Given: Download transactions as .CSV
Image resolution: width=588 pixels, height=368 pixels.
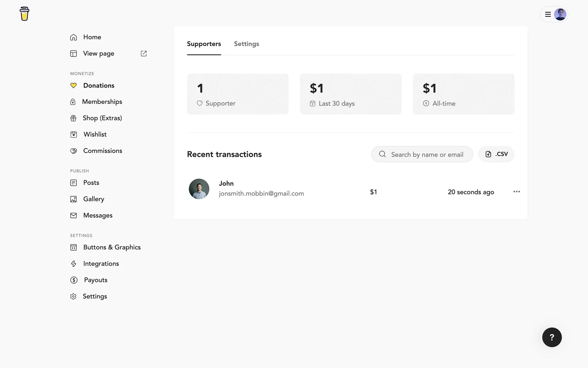Looking at the screenshot, I should point(496,154).
